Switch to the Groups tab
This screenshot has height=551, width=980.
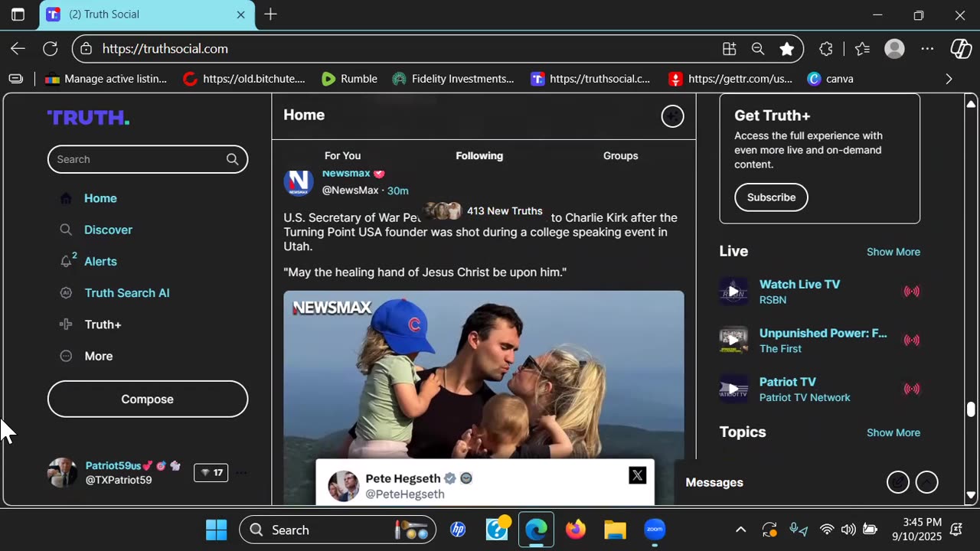click(x=620, y=155)
